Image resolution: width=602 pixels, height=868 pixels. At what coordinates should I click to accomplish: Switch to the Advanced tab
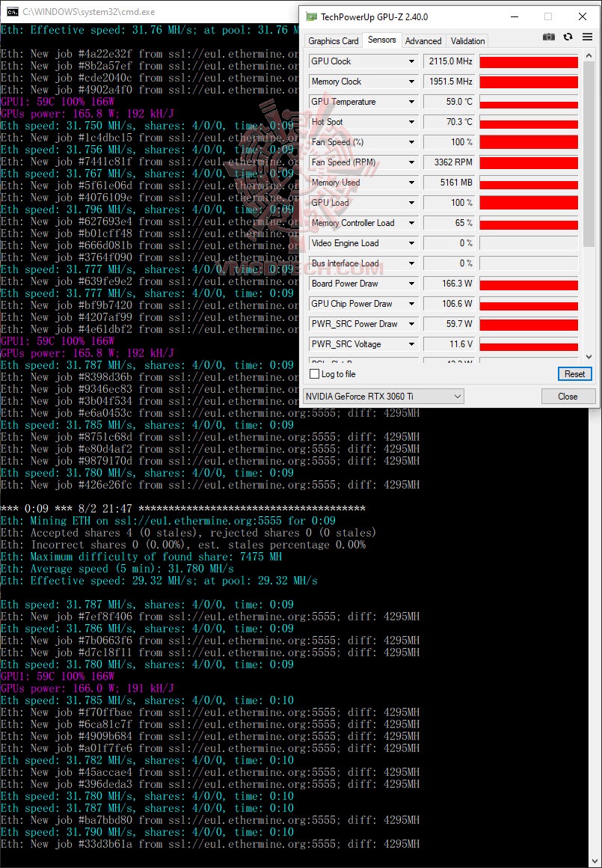[x=423, y=41]
